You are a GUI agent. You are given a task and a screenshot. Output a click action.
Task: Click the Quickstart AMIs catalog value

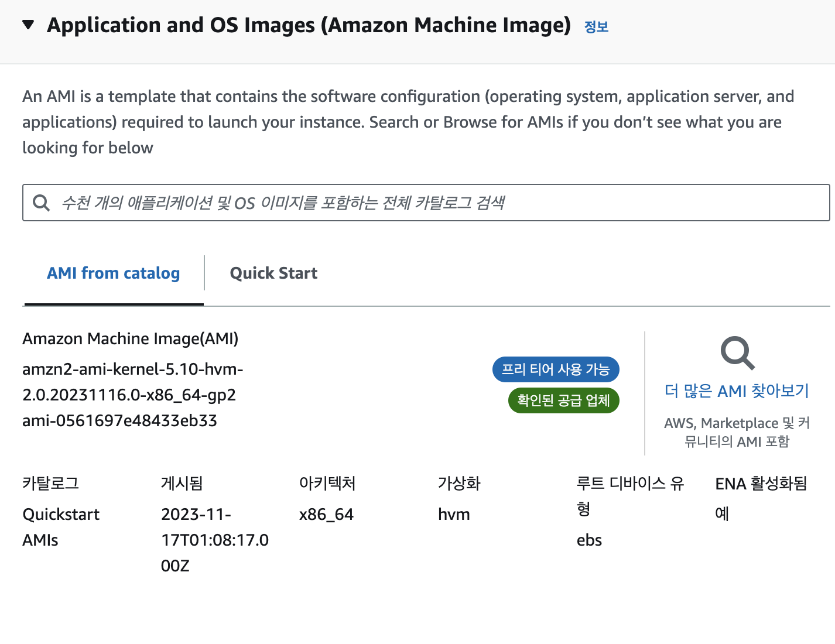tap(61, 527)
